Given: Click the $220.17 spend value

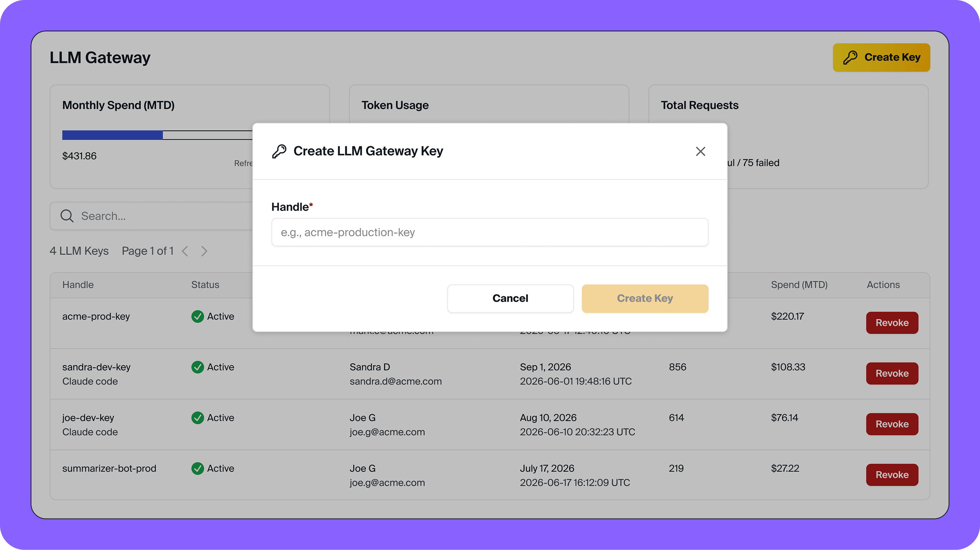Looking at the screenshot, I should click(x=787, y=317).
